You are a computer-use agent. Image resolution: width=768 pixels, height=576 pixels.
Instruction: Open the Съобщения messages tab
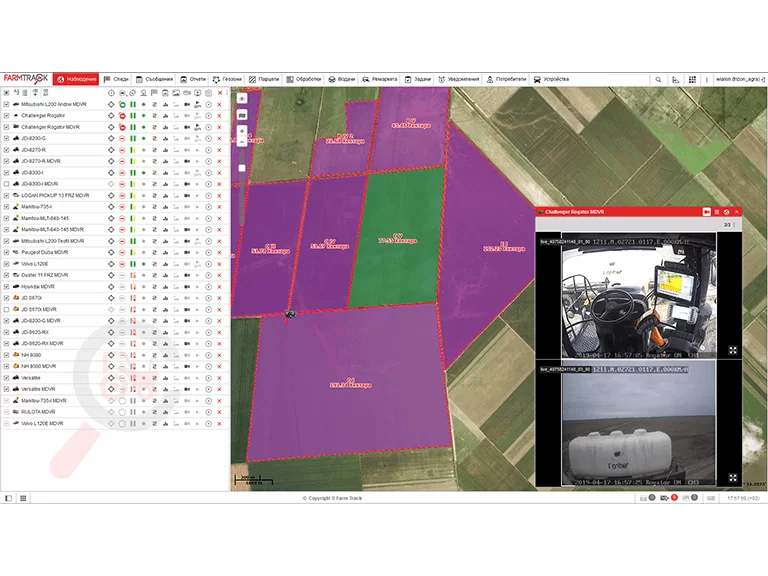pos(154,79)
